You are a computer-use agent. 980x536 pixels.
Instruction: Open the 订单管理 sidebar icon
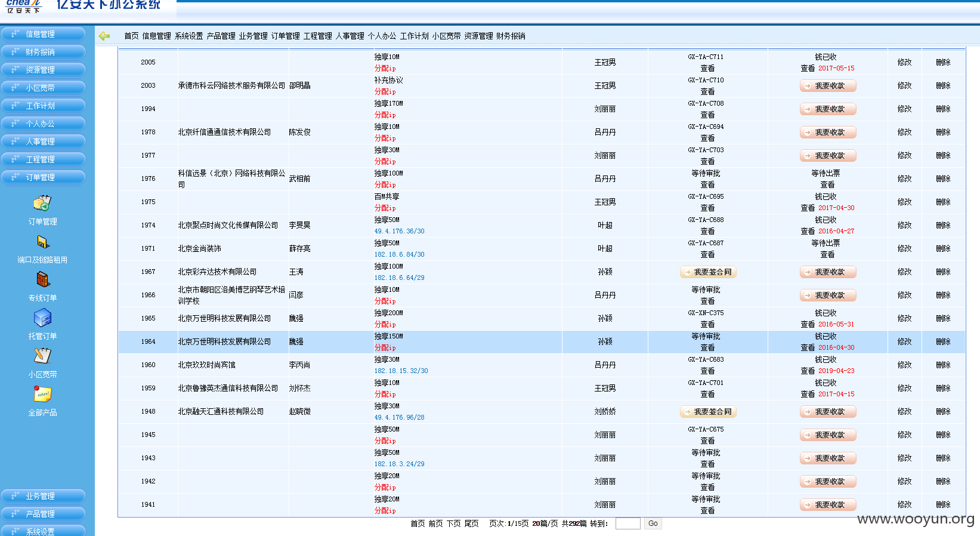coord(42,204)
